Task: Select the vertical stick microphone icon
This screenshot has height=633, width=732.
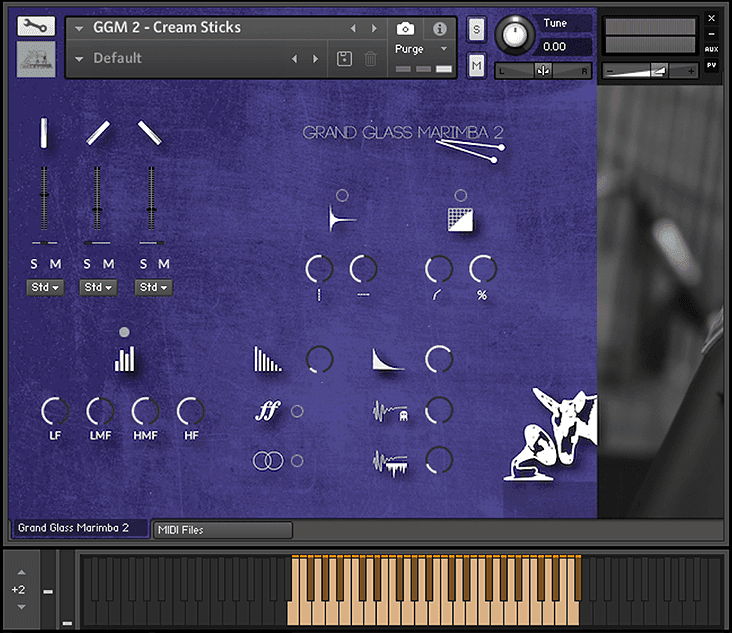Action: coord(44,133)
